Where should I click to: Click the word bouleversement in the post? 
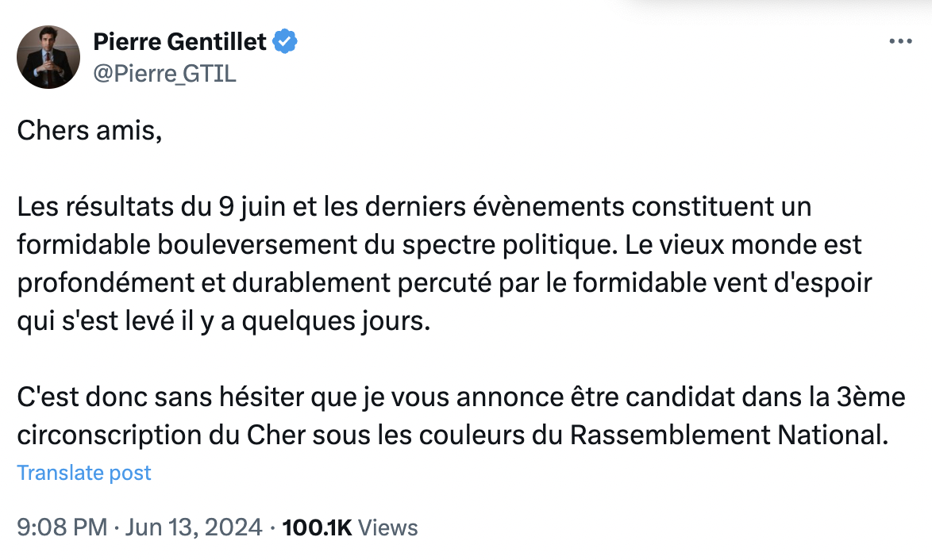[257, 244]
